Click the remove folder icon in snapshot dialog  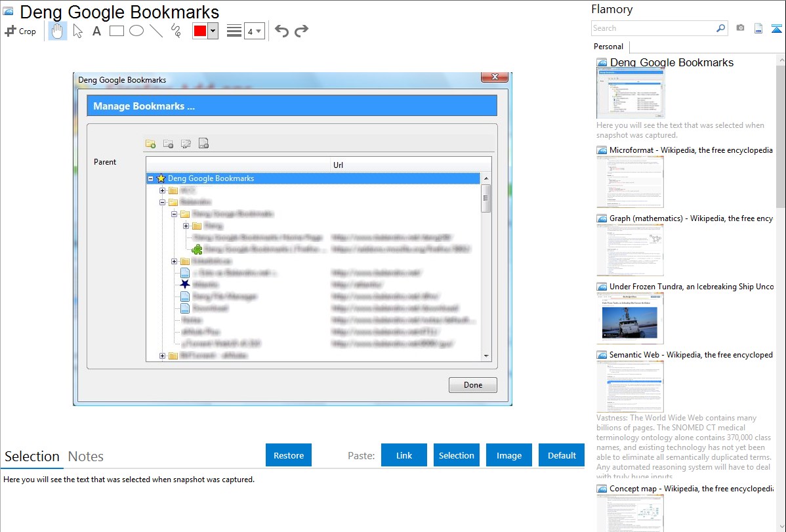[x=169, y=144]
